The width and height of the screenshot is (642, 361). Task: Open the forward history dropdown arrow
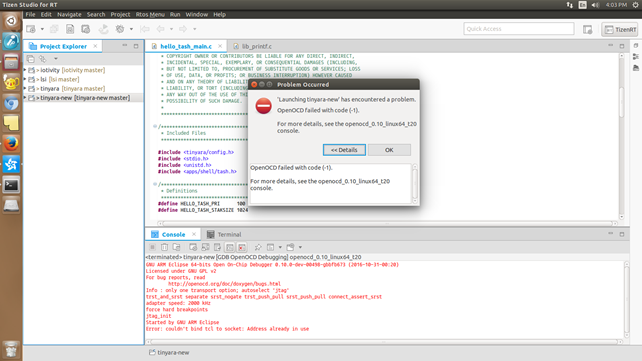(x=194, y=29)
